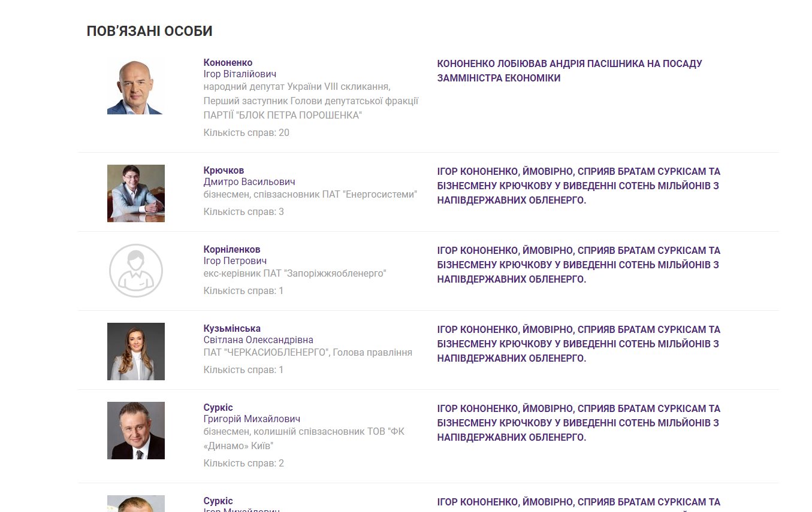
Task: Open the case about lobbying Андрія Пасішника
Action: pos(569,71)
